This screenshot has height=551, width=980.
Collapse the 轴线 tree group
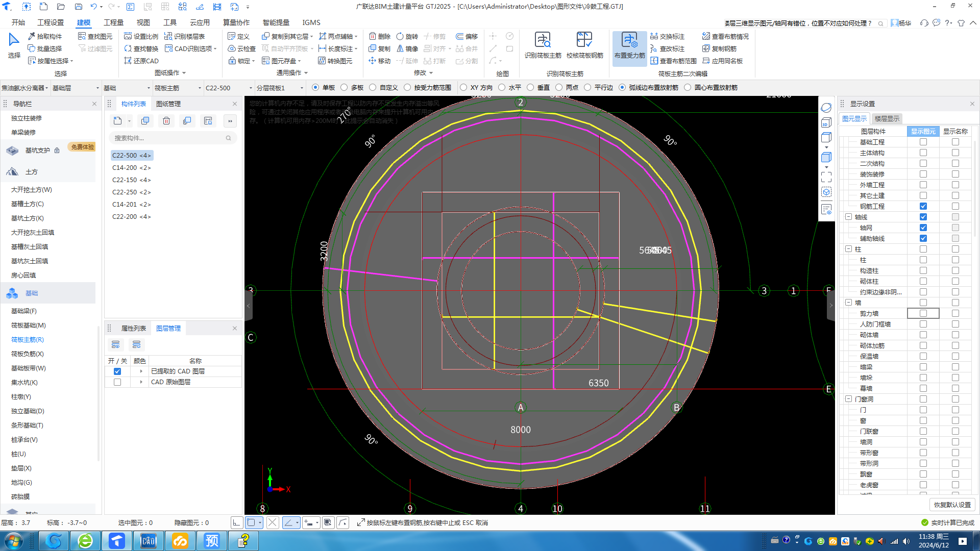[848, 217]
